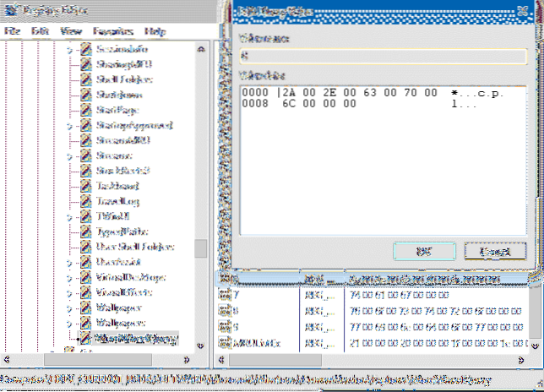Screen dimensions: 544x392
Task: Click the StartPage key folder icon
Action: (x=85, y=111)
